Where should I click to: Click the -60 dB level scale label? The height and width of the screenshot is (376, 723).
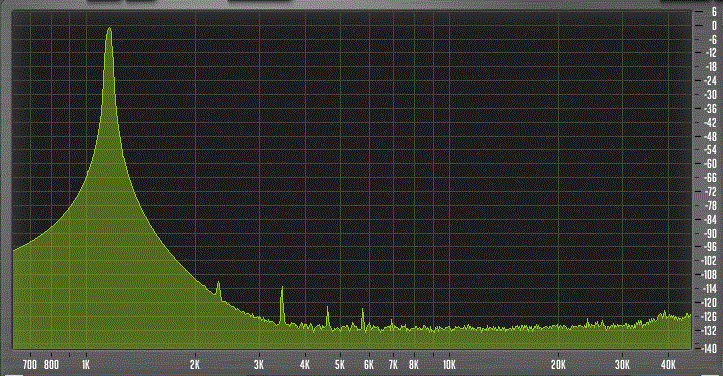711,164
